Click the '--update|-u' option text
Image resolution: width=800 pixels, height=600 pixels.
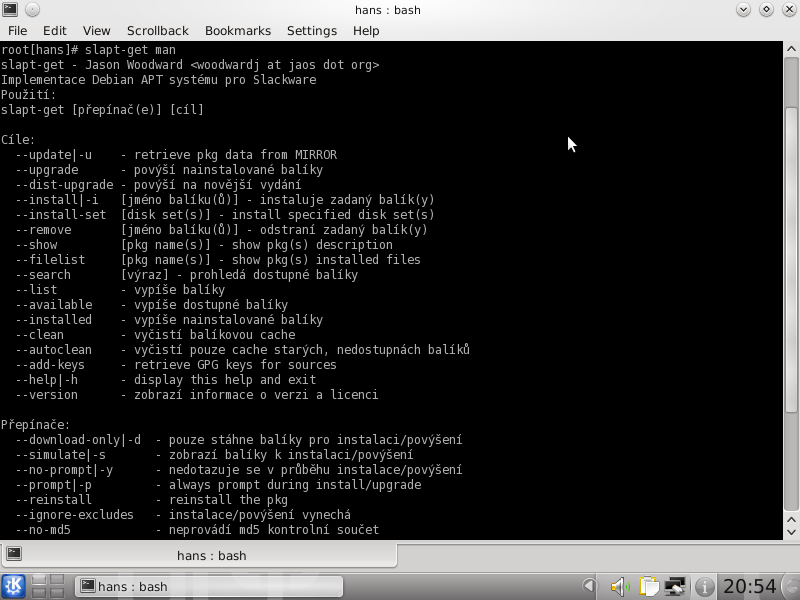point(54,155)
